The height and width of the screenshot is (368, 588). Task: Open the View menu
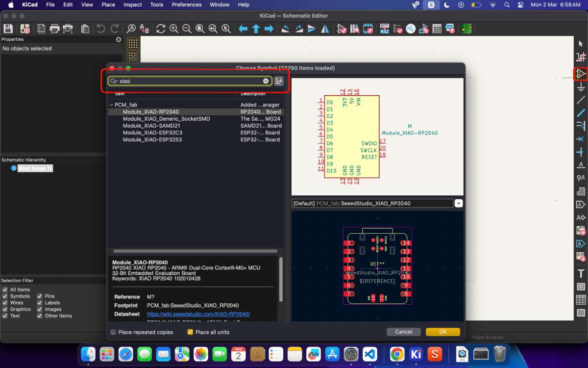[87, 4]
